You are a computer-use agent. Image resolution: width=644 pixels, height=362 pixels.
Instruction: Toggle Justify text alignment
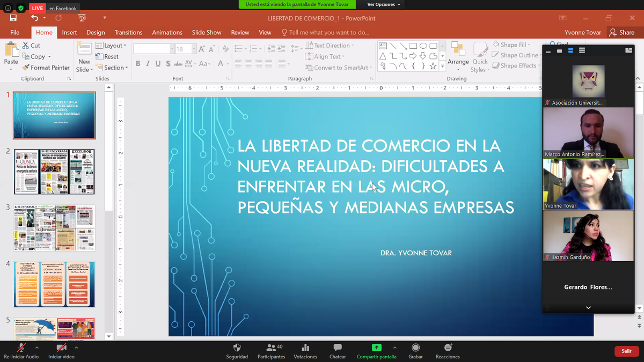(x=269, y=63)
